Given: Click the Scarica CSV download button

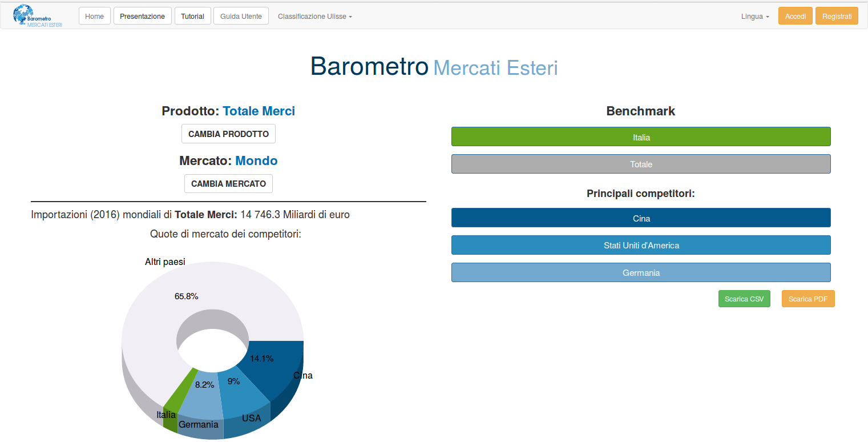Looking at the screenshot, I should [x=744, y=298].
